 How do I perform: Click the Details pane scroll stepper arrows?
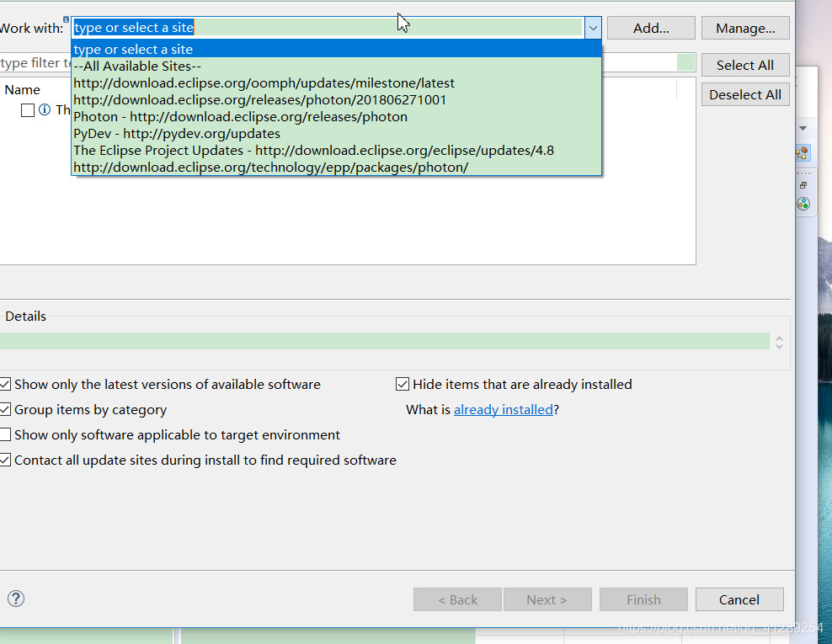(779, 342)
